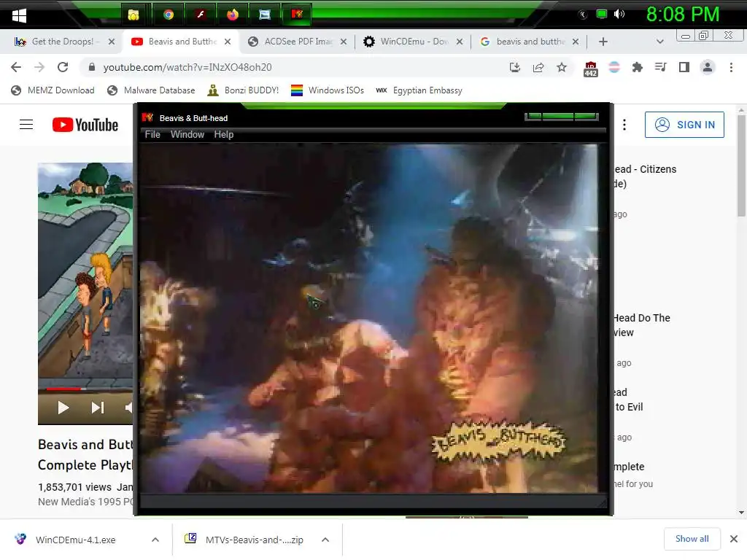Click the 8:08 PM clock
The width and height of the screenshot is (747, 560).
(x=682, y=15)
